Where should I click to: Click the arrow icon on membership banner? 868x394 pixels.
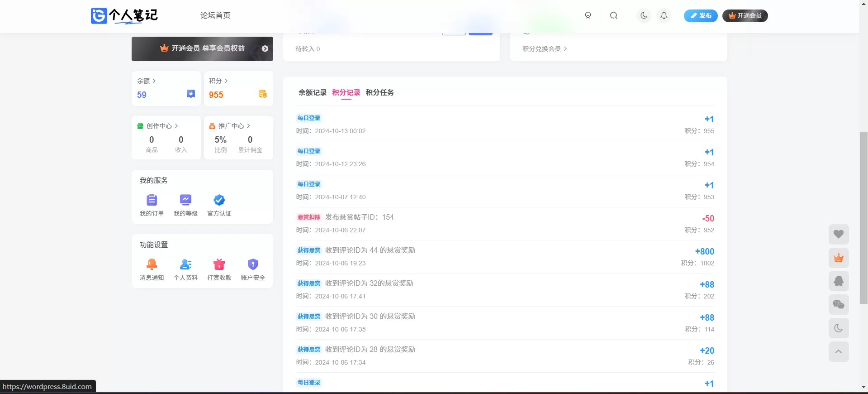pos(265,48)
